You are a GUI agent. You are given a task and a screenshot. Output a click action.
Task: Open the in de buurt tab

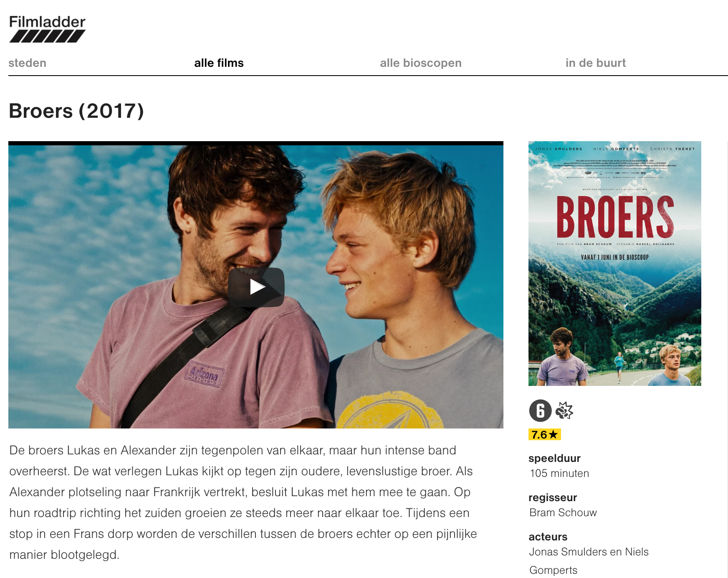pyautogui.click(x=596, y=63)
